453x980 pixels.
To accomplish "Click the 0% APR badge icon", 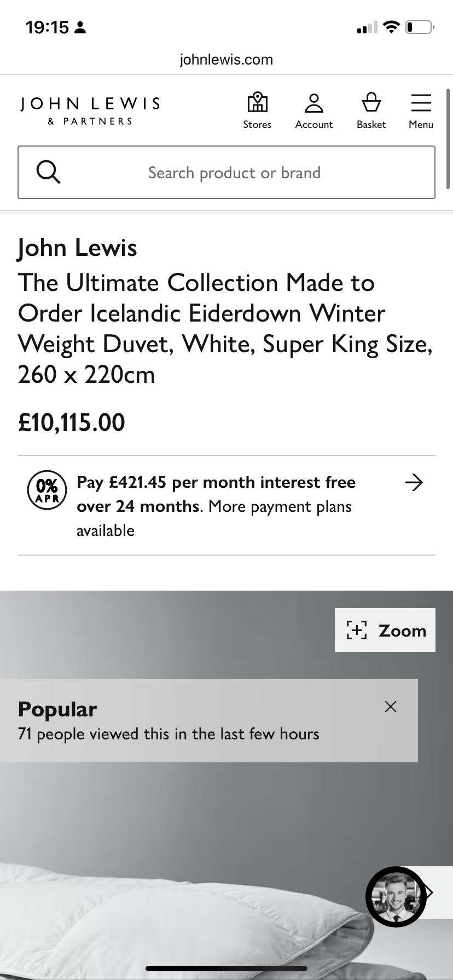I will pyautogui.click(x=47, y=489).
